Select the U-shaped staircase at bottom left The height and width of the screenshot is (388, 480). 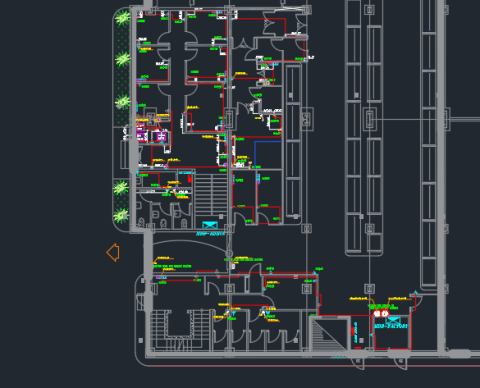(x=180, y=329)
